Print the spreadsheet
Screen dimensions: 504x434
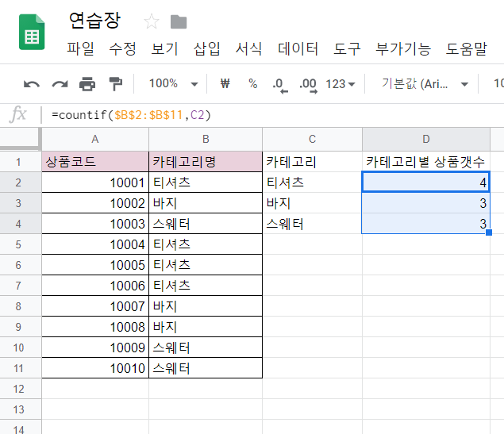87,84
